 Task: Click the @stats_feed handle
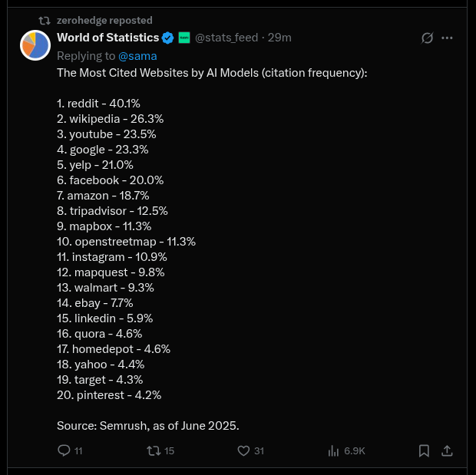pos(227,38)
